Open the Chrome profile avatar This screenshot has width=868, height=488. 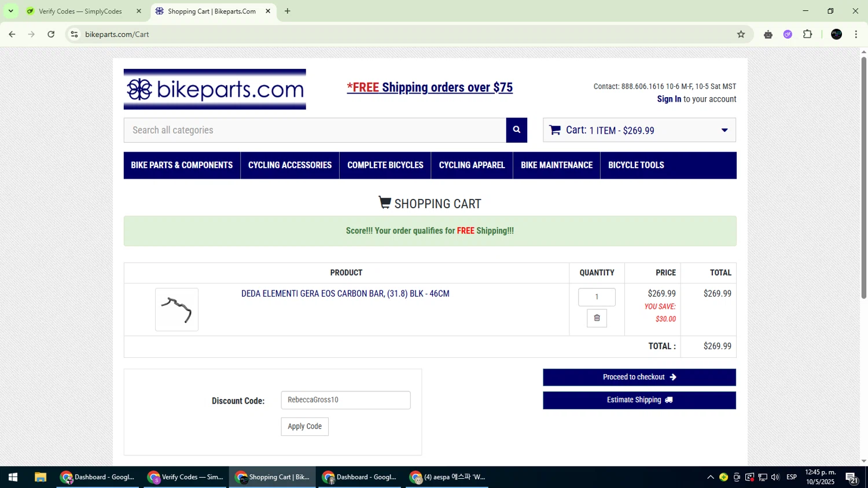tap(836, 34)
